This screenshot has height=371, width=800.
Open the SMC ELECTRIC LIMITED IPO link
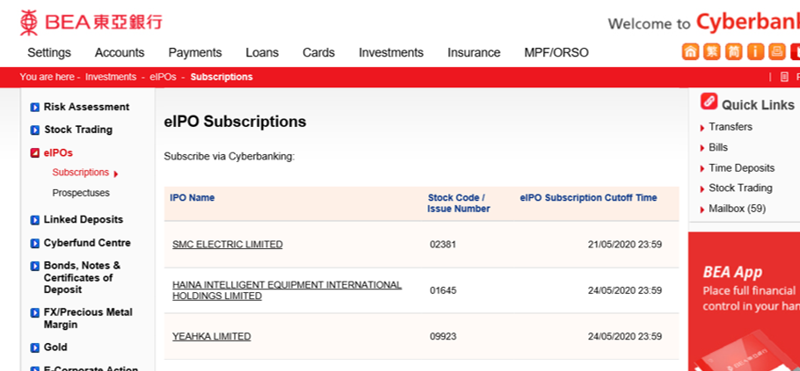pyautogui.click(x=228, y=244)
